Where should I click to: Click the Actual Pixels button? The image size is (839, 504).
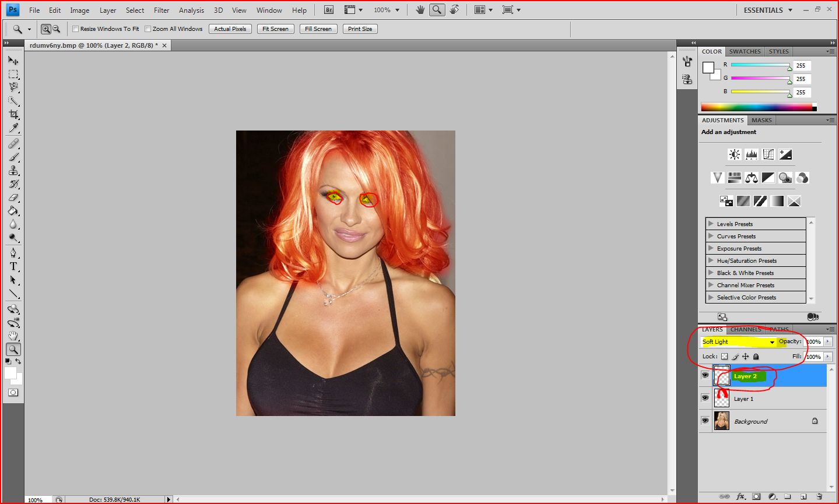click(x=230, y=29)
